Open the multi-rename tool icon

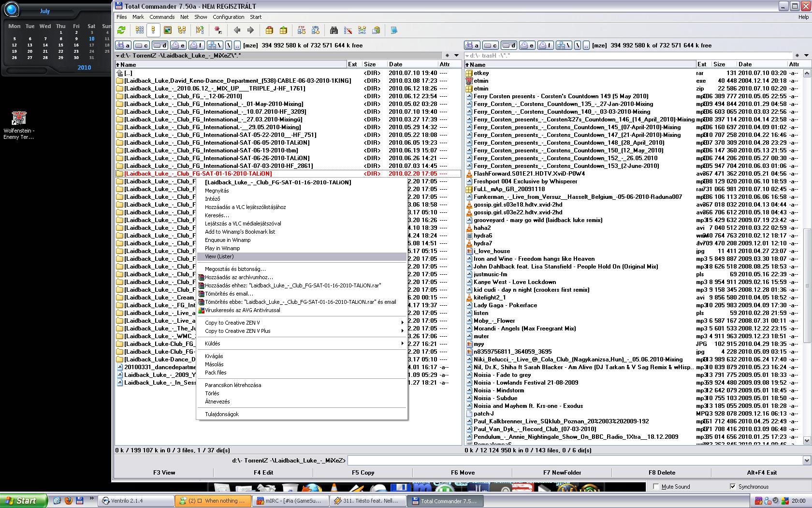(348, 30)
